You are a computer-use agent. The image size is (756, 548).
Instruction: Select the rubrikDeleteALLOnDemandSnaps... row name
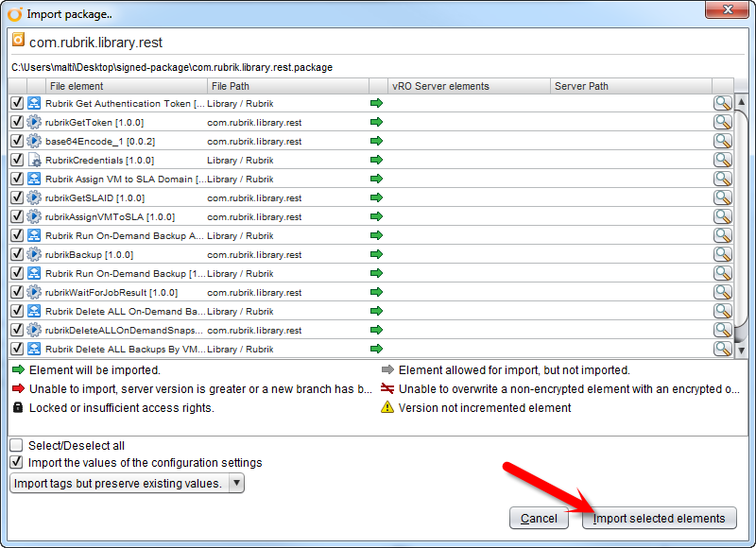coord(124,330)
